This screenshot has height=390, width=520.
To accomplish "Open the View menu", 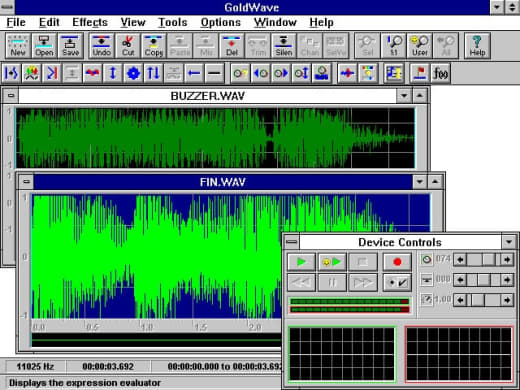I will (133, 22).
